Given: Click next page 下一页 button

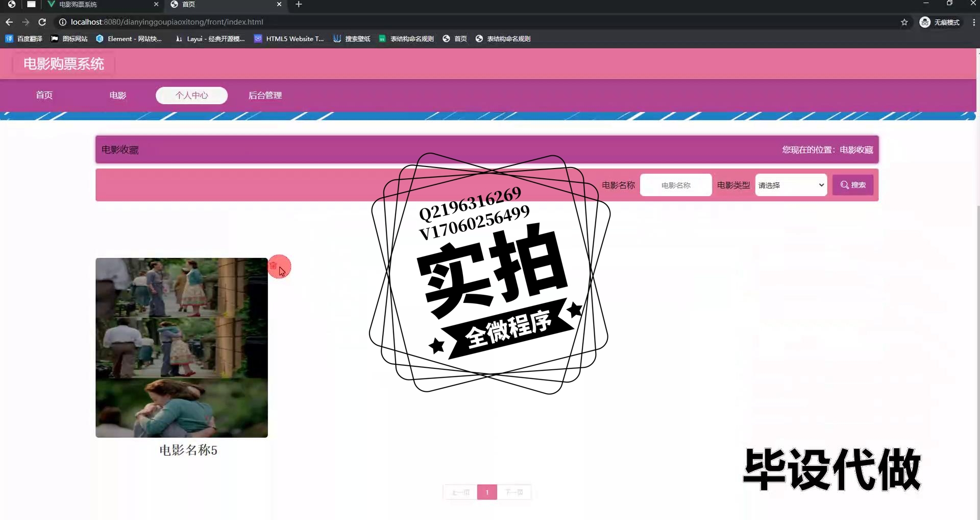Looking at the screenshot, I should pyautogui.click(x=514, y=492).
